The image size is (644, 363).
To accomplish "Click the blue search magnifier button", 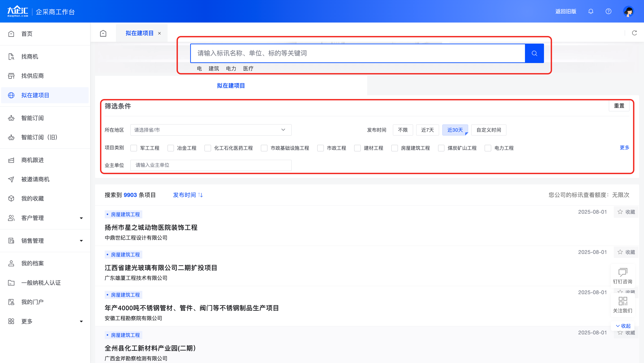I will click(x=534, y=53).
